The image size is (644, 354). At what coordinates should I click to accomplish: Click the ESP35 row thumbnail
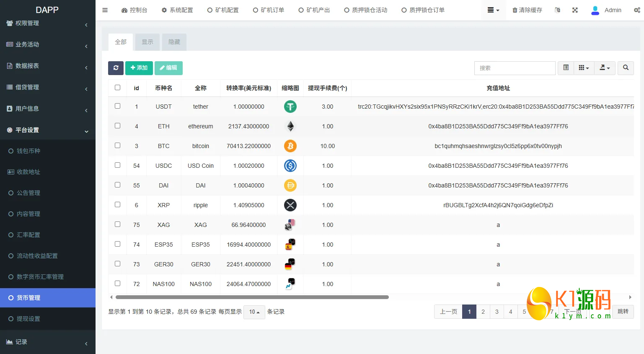pyautogui.click(x=290, y=245)
